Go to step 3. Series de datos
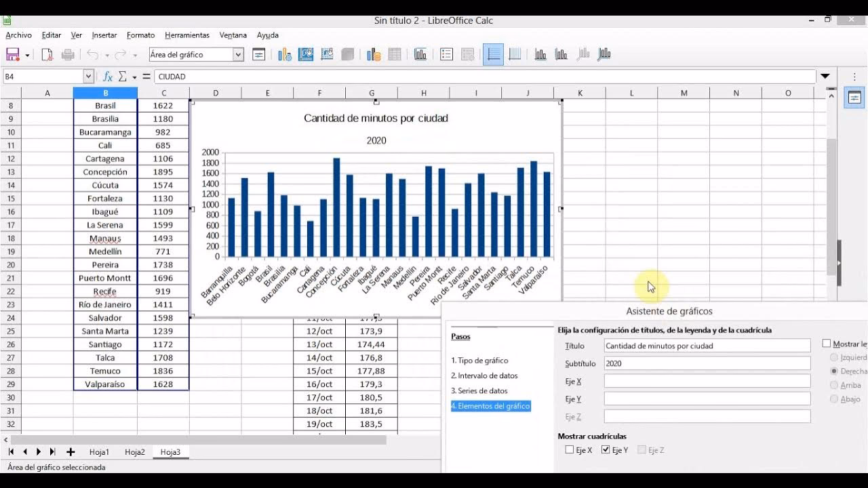Screen dimensions: 868x488 pyautogui.click(x=479, y=391)
